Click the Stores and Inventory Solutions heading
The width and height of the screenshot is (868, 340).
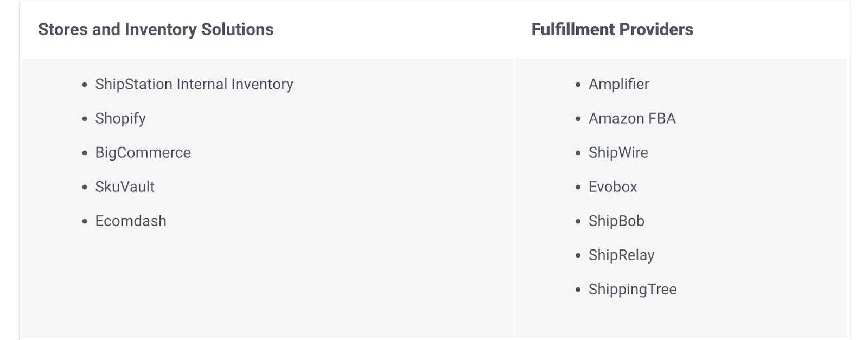pyautogui.click(x=156, y=29)
